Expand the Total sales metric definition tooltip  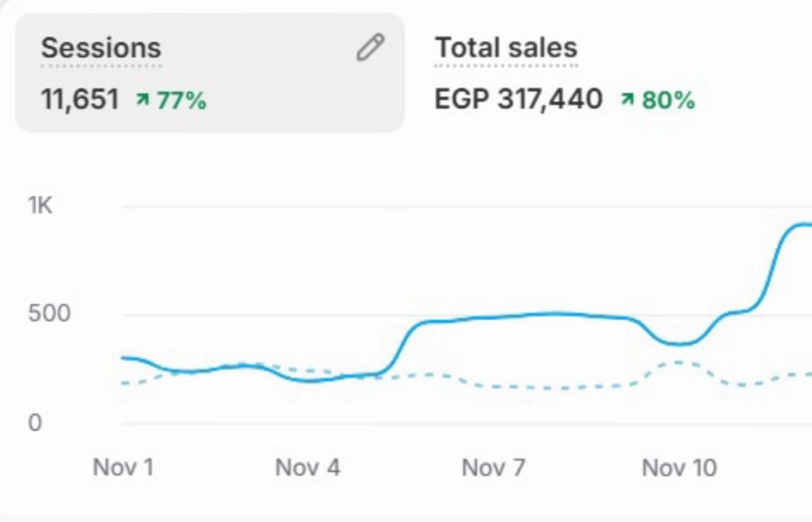(506, 47)
